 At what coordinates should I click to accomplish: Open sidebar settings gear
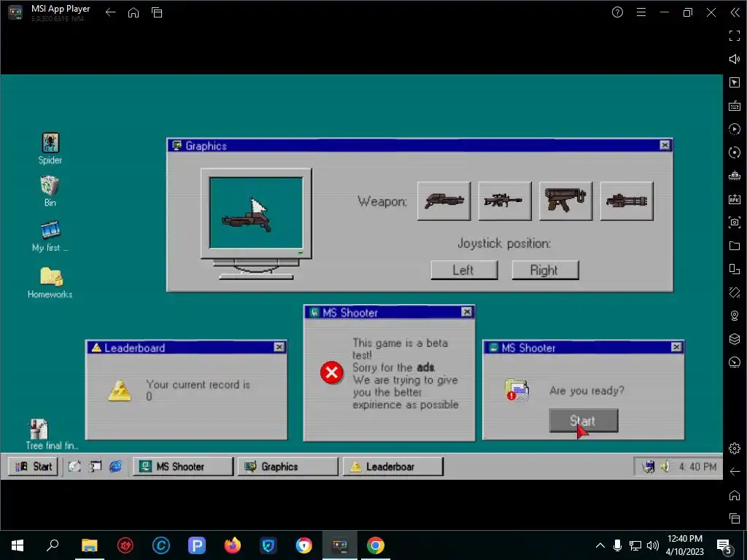(x=735, y=448)
